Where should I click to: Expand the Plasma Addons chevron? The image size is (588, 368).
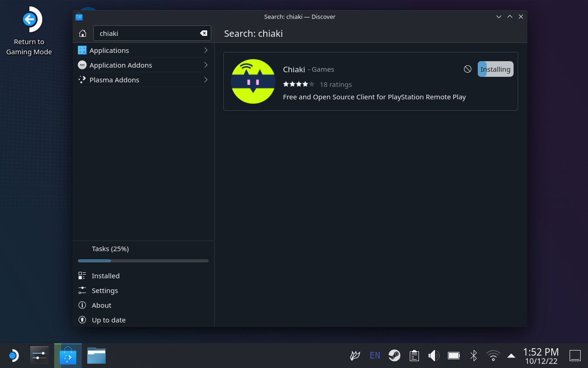(x=206, y=80)
